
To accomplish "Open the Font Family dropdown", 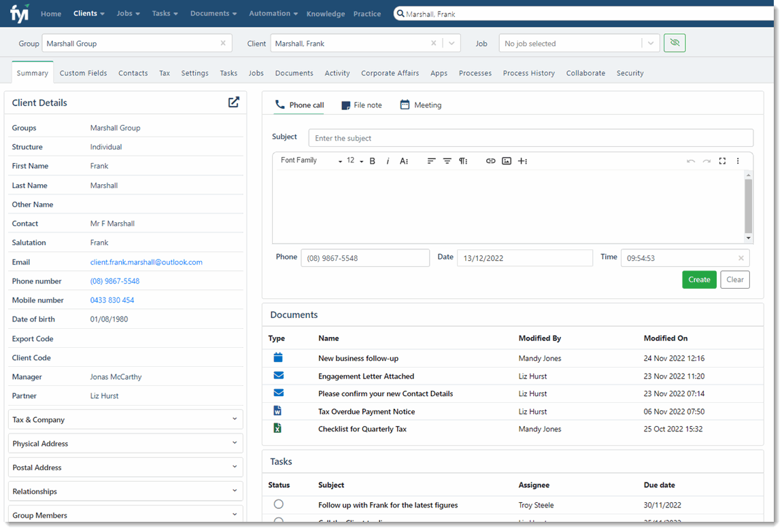I will (x=313, y=160).
